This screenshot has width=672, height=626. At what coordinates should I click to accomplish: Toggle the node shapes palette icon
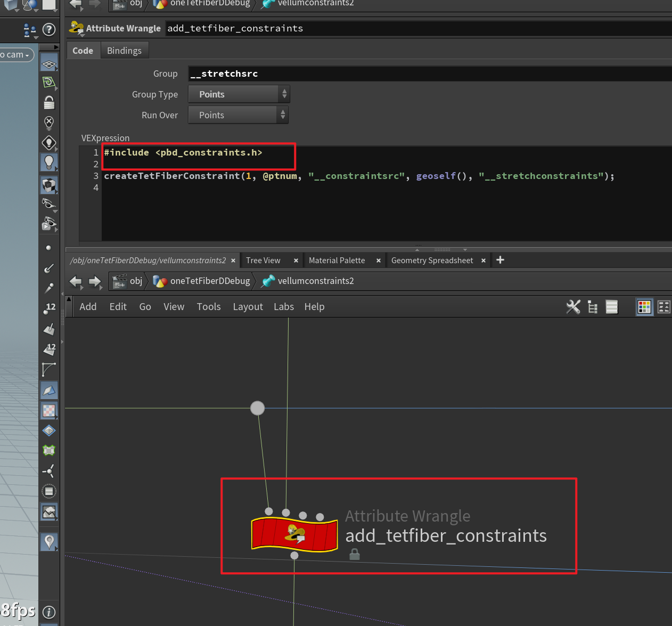(x=663, y=307)
